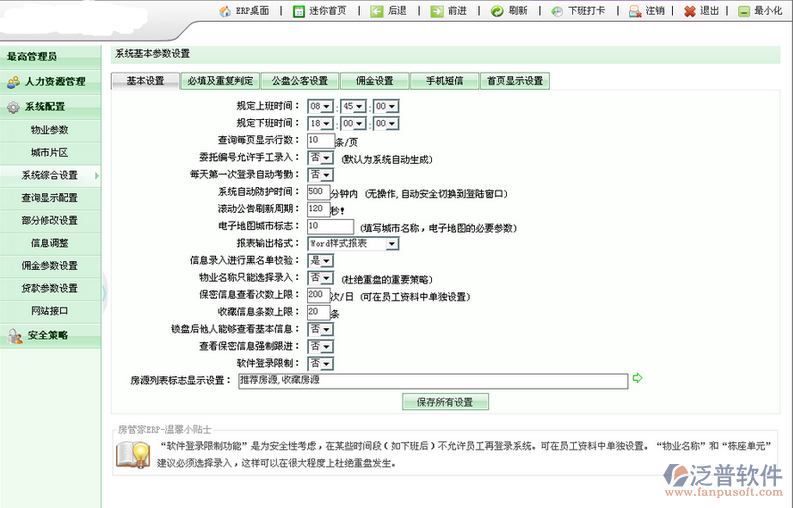Open 物业名称只能选择录入 dropdown
The image size is (793, 508).
point(321,278)
